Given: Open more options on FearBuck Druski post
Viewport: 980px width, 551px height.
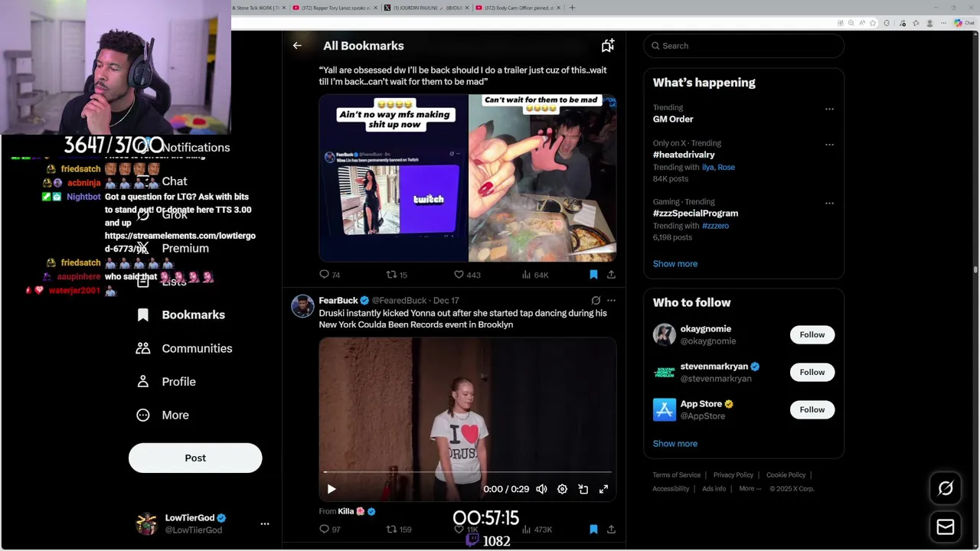Looking at the screenshot, I should (611, 301).
